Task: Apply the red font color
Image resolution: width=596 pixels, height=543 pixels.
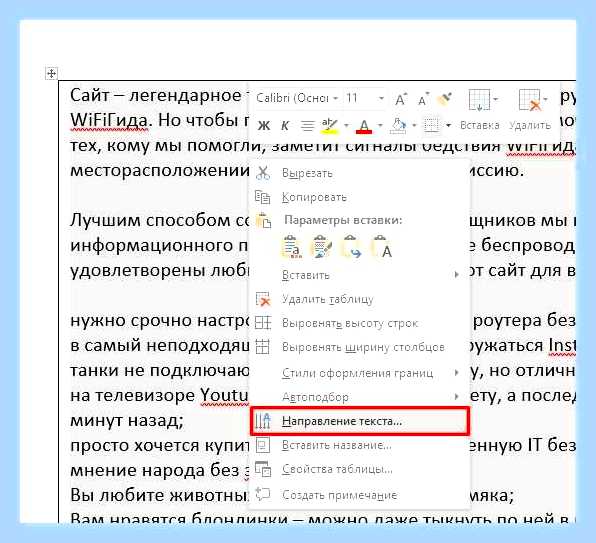Action: [364, 126]
